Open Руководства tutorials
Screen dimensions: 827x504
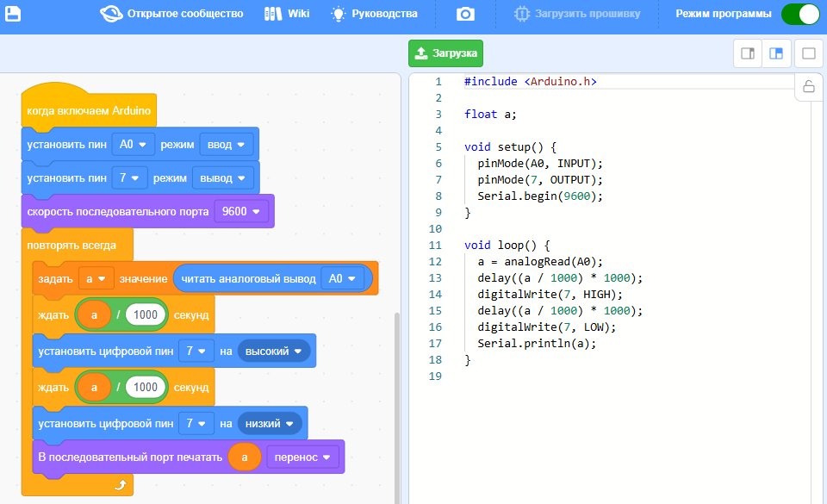point(374,14)
